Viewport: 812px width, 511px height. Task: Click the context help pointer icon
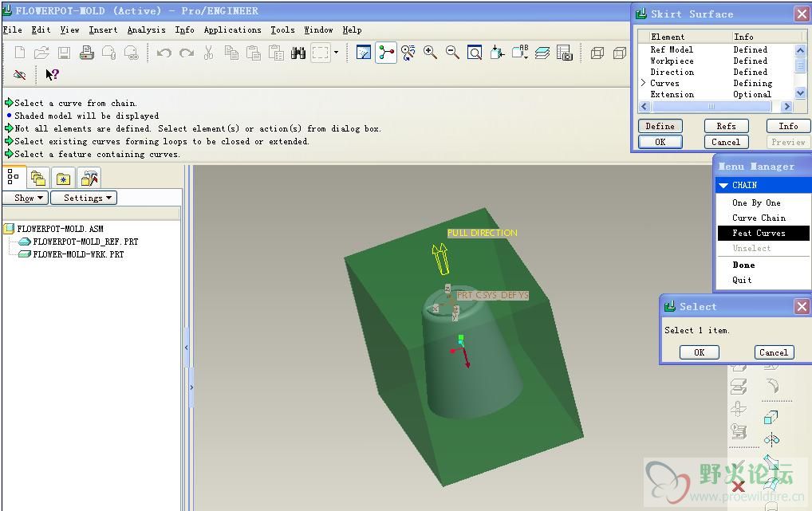pos(52,75)
